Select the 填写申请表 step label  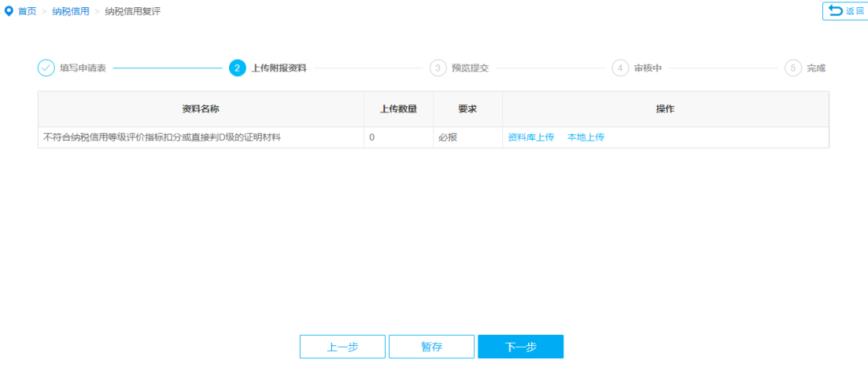[x=83, y=68]
